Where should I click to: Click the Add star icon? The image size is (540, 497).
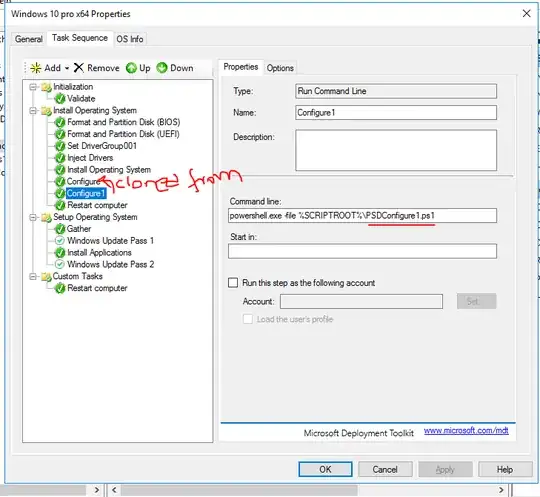(36, 68)
